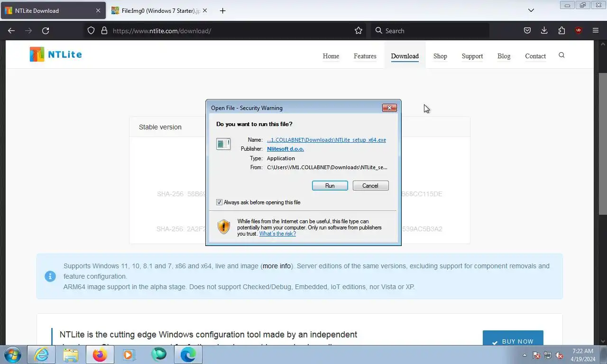Click Cancel in the security warning
Screen dimensions: 607x364
click(371, 186)
